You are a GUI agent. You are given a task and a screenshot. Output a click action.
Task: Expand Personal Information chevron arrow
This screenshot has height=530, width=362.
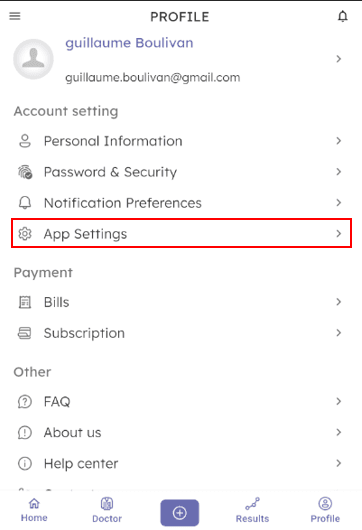point(339,141)
